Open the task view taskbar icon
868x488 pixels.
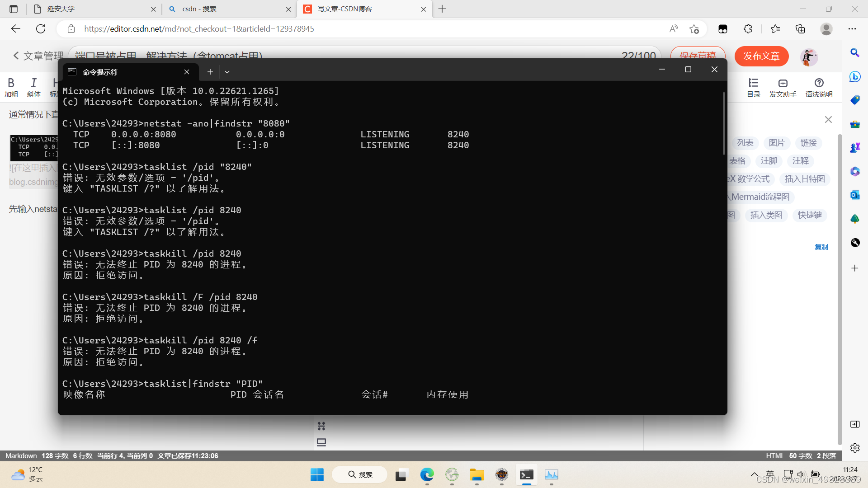click(401, 474)
